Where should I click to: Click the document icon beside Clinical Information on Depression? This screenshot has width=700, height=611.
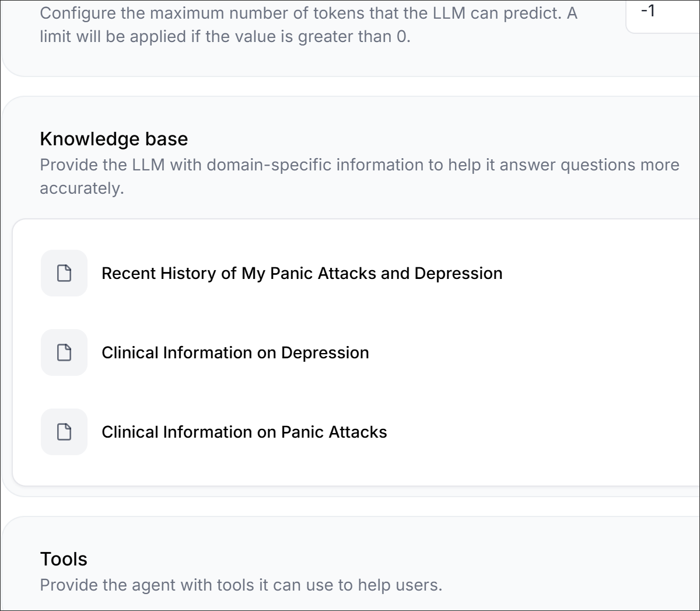point(64,352)
